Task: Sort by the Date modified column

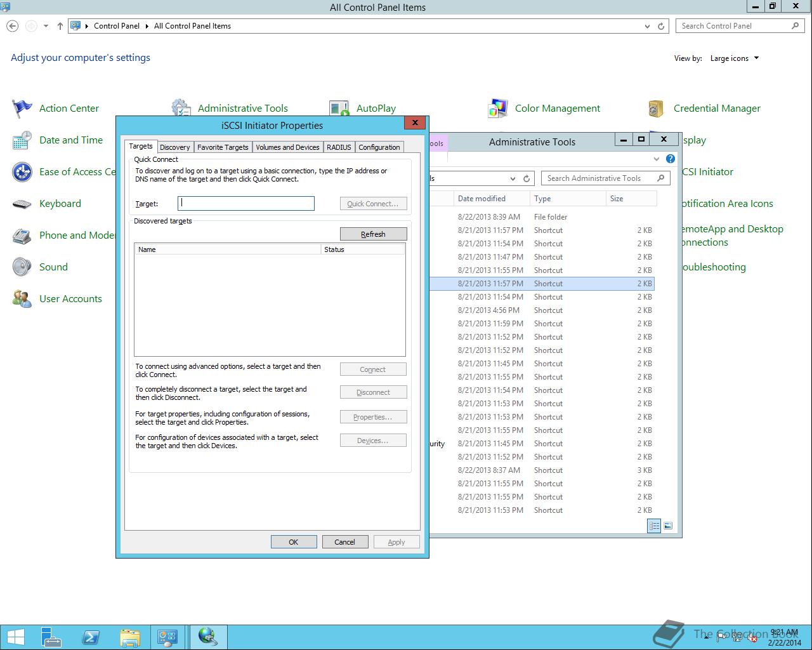Action: pyautogui.click(x=492, y=199)
